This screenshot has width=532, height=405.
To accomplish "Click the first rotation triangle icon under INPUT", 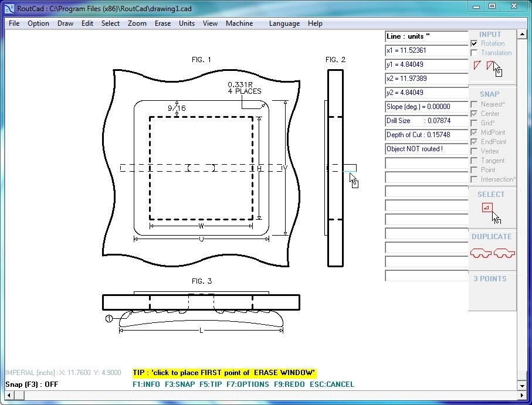I will point(477,65).
